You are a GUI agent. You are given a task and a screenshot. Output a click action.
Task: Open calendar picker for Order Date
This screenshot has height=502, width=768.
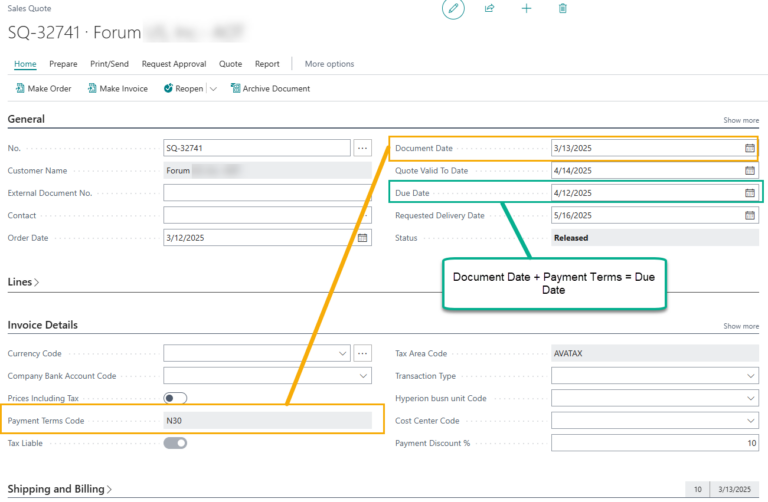(x=362, y=238)
